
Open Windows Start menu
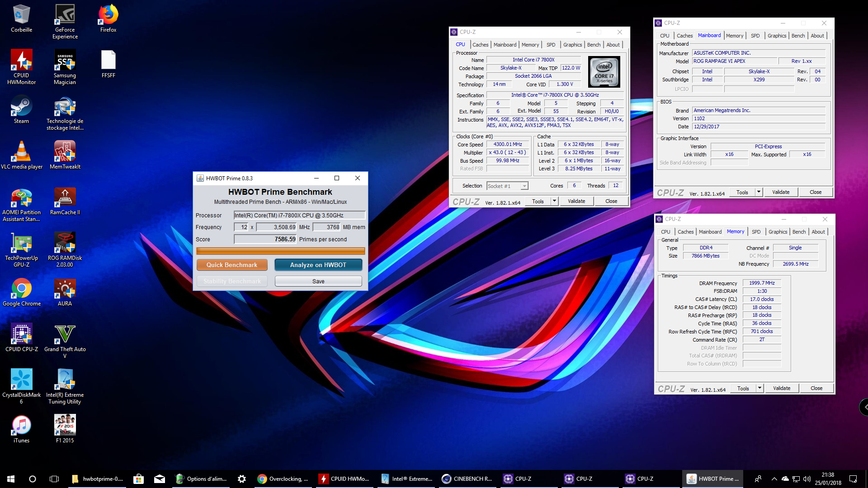pyautogui.click(x=11, y=479)
